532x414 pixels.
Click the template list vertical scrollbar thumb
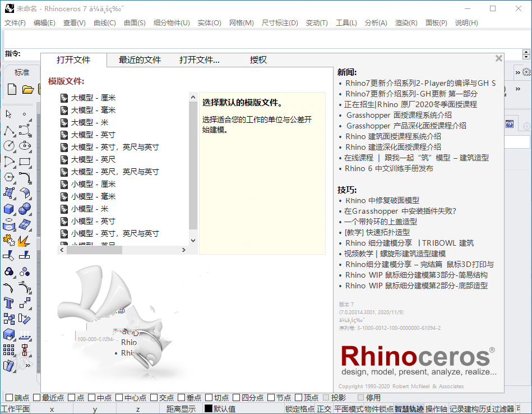coord(193,165)
